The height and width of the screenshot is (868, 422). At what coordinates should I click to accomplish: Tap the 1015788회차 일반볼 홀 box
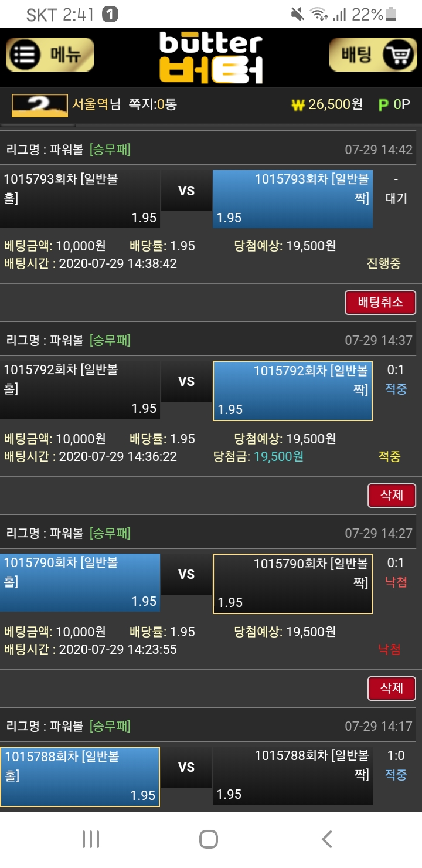point(80,776)
